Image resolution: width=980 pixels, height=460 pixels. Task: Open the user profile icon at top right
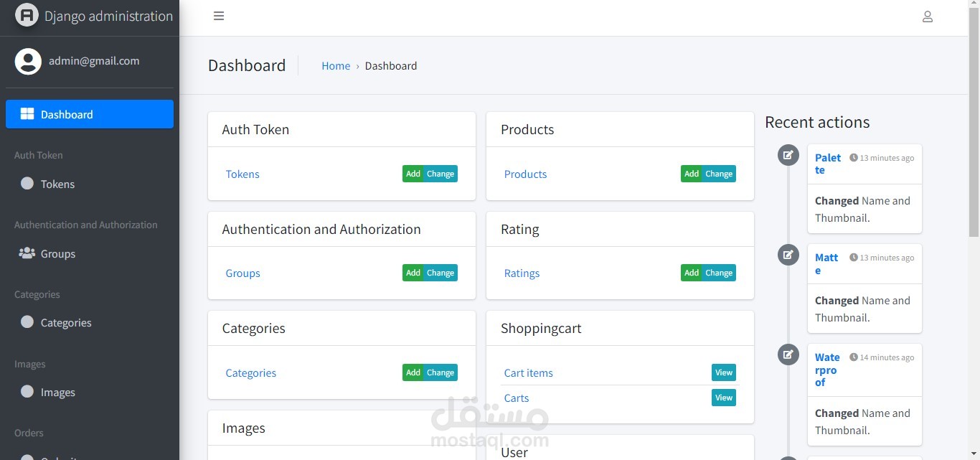[927, 17]
